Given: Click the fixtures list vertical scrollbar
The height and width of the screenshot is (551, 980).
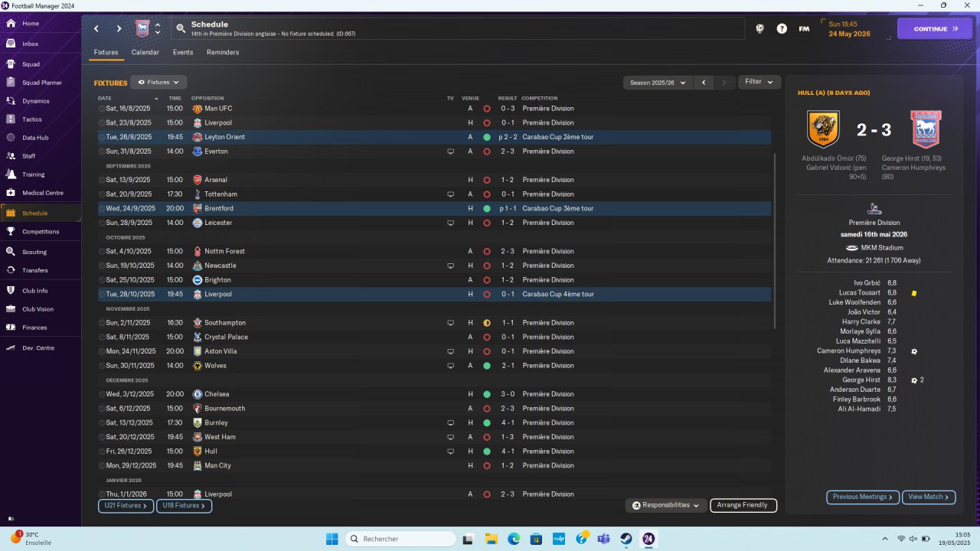Looking at the screenshot, I should tap(776, 241).
